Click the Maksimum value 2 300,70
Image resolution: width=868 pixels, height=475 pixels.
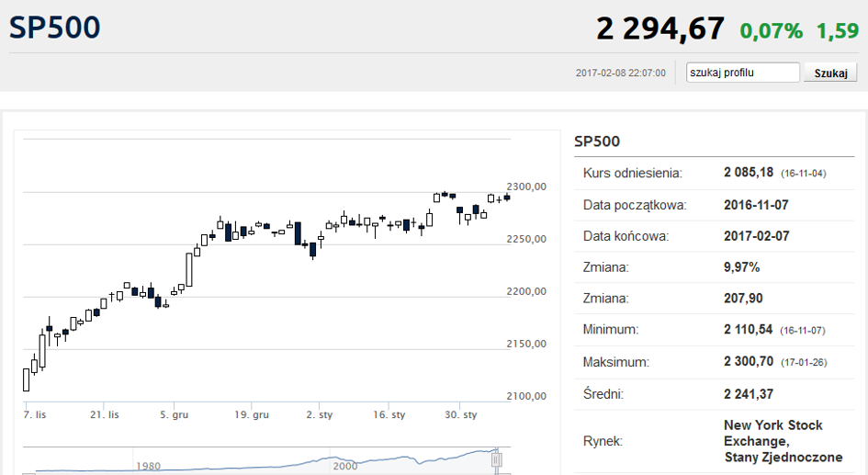[749, 361]
